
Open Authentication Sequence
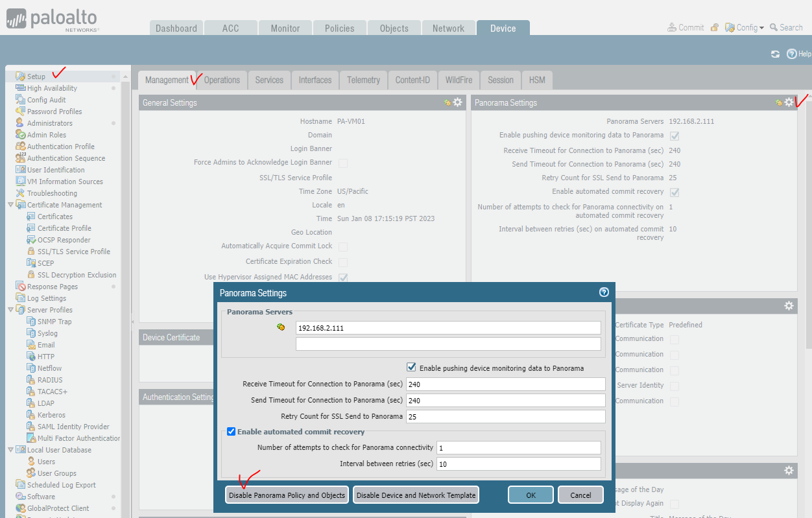[x=66, y=158]
